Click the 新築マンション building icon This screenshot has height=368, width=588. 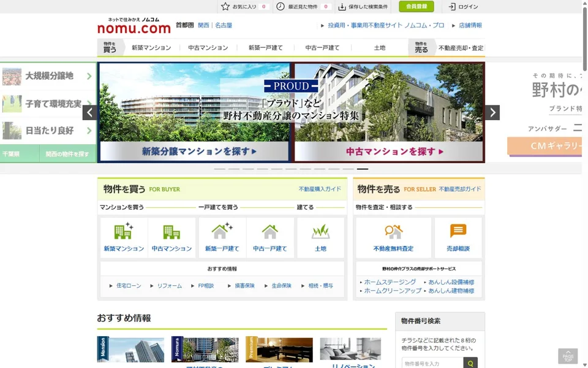pyautogui.click(x=124, y=231)
